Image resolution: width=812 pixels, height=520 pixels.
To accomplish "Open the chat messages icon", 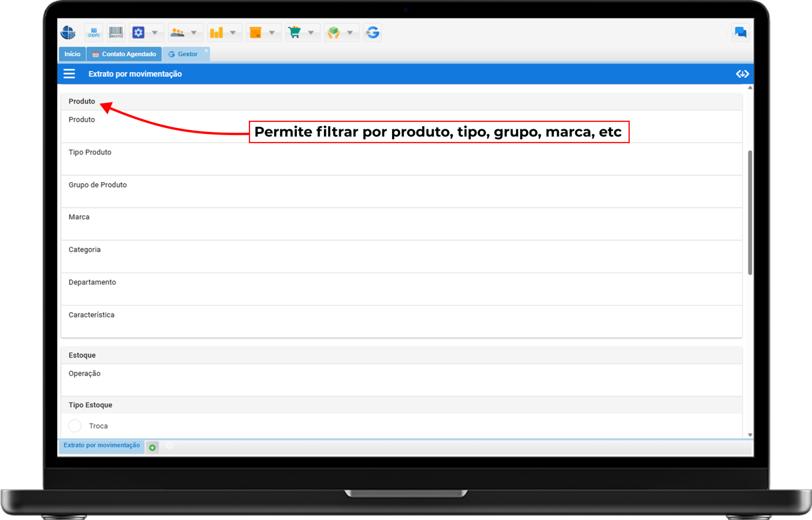I will tap(740, 32).
